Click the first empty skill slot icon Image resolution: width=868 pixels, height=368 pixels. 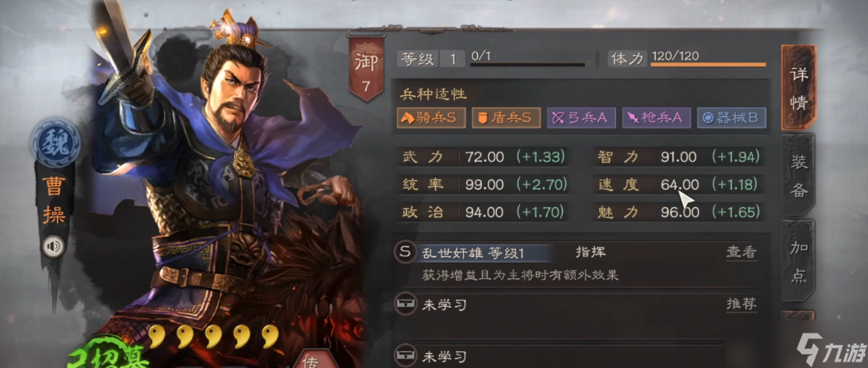404,305
